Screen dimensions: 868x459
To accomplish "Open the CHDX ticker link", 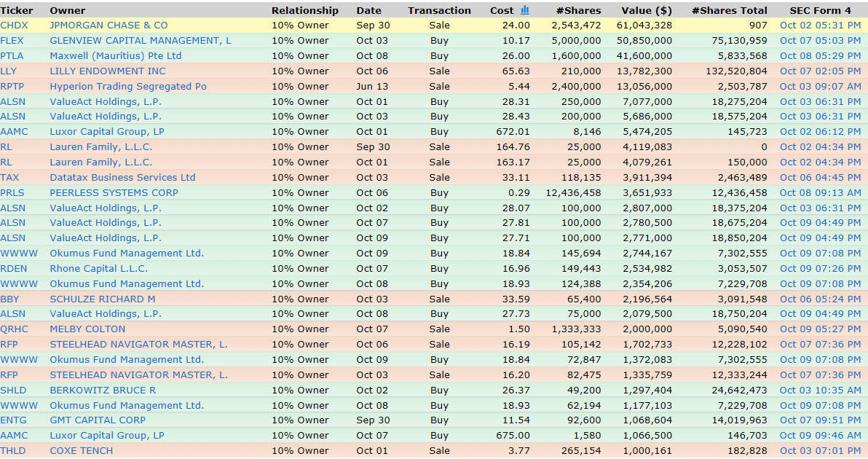I will (x=14, y=25).
